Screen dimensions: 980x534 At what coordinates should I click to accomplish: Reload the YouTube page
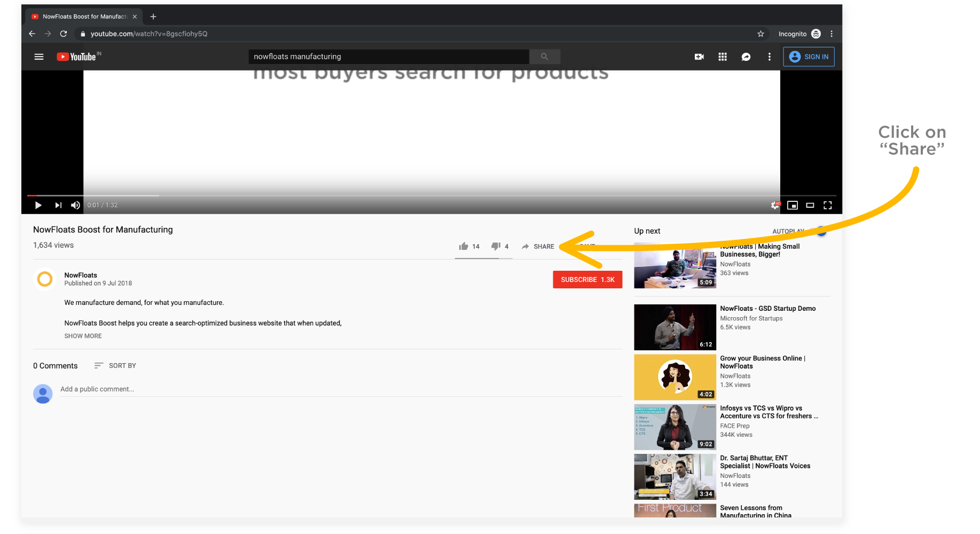[x=64, y=34]
